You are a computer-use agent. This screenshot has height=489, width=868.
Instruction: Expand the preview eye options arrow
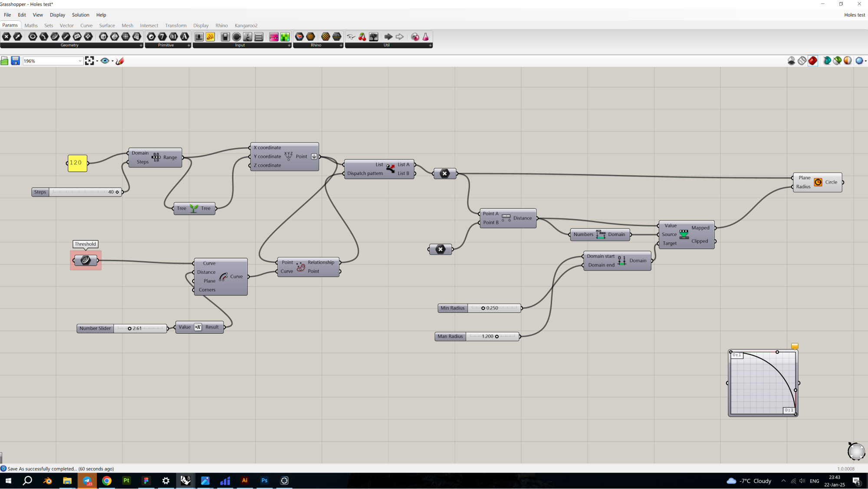point(112,61)
